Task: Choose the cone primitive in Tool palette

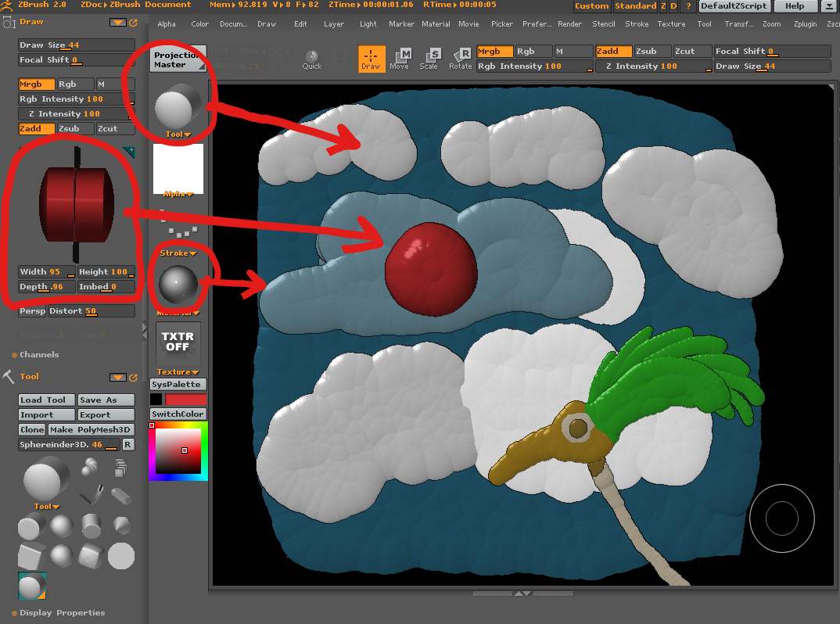Action: point(121,526)
